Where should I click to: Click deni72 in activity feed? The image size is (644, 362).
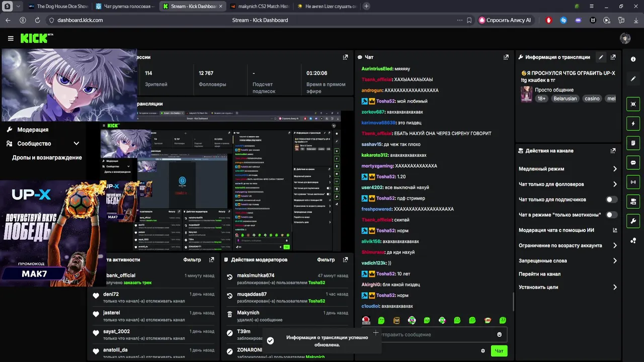(111, 294)
